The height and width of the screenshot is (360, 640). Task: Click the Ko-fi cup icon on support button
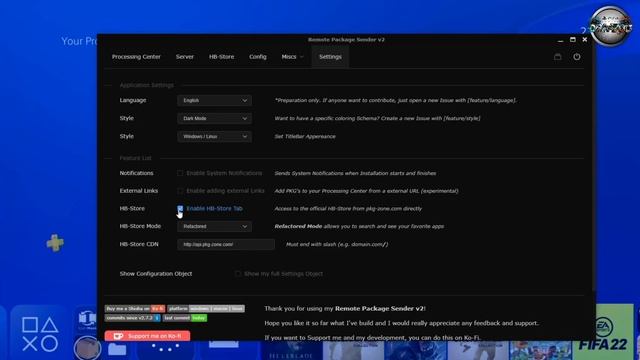[118, 336]
